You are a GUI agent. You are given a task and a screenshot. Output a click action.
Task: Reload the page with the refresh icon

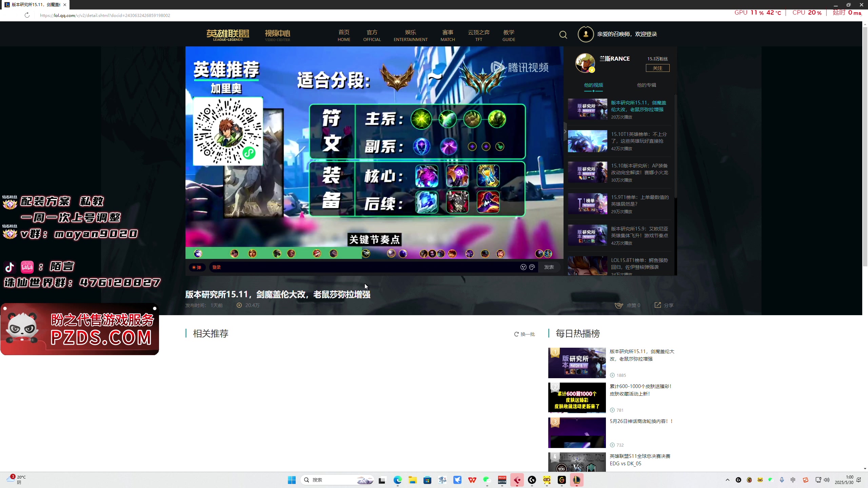(27, 15)
